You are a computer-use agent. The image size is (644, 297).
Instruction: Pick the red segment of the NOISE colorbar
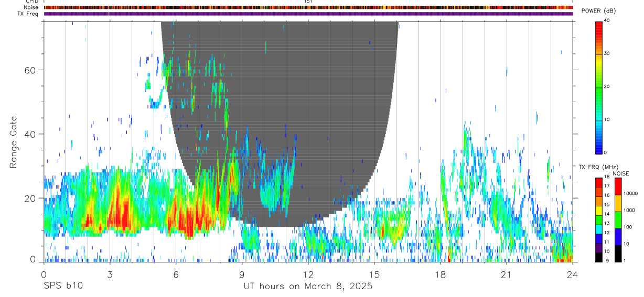[x=618, y=186]
